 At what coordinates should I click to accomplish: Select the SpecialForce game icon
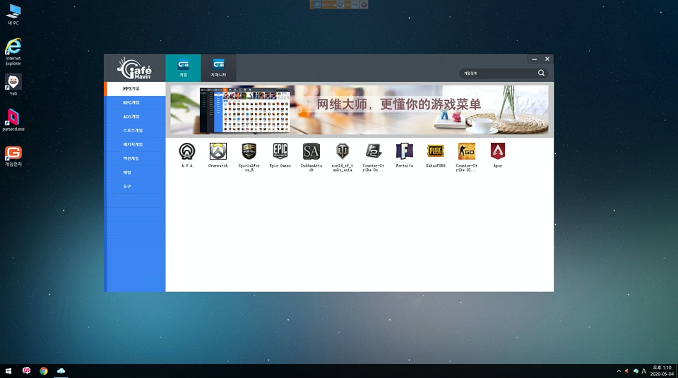249,152
